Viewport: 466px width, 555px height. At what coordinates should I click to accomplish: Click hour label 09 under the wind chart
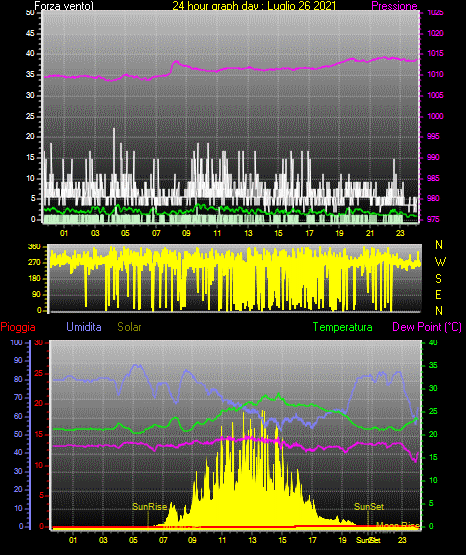tap(186, 233)
